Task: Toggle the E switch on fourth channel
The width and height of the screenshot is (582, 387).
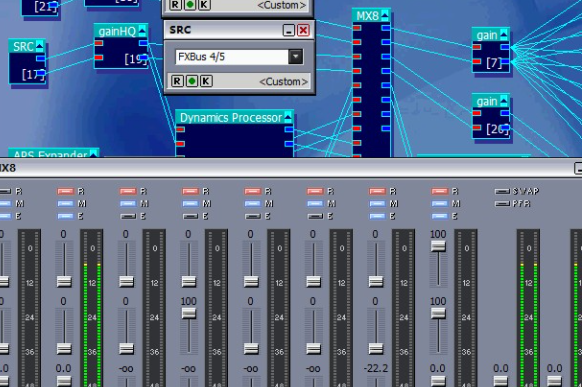Action: pos(190,216)
